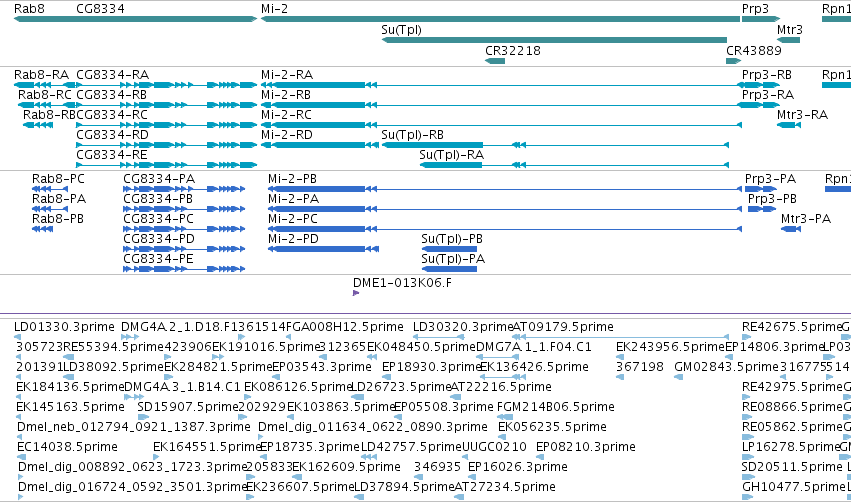Click EST label EK243956.5prime

click(x=670, y=347)
